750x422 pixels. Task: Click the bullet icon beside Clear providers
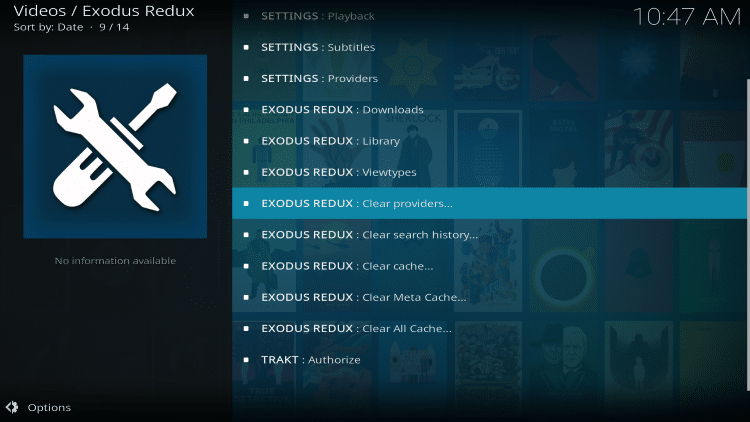click(246, 203)
